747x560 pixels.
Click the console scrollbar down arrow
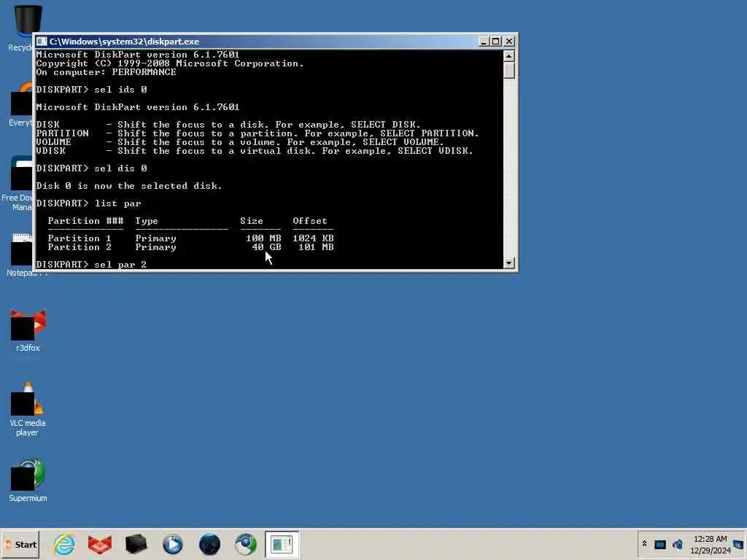click(x=508, y=262)
